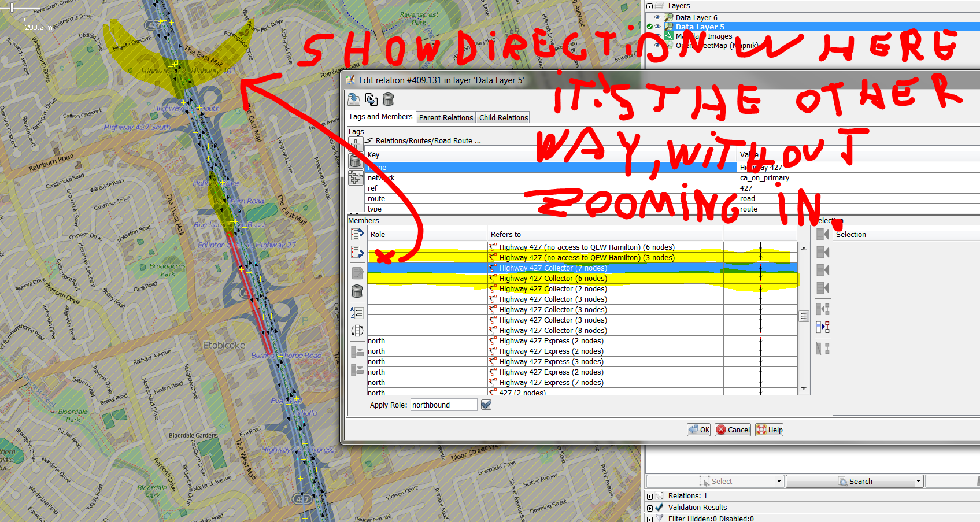The width and height of the screenshot is (980, 522).
Task: Click the add tag plus icon
Action: click(x=356, y=143)
